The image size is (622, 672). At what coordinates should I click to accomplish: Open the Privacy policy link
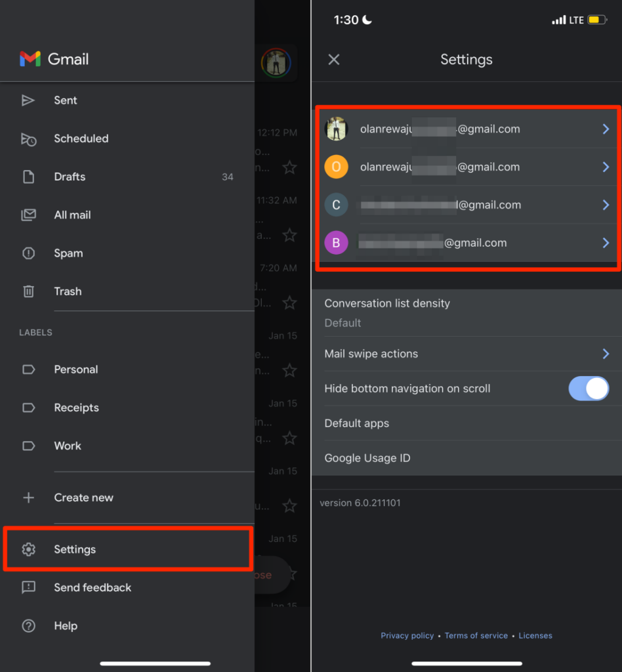pyautogui.click(x=407, y=635)
